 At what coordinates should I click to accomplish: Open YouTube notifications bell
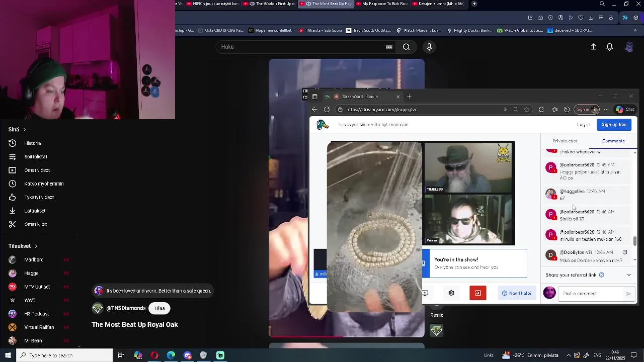[x=609, y=47]
